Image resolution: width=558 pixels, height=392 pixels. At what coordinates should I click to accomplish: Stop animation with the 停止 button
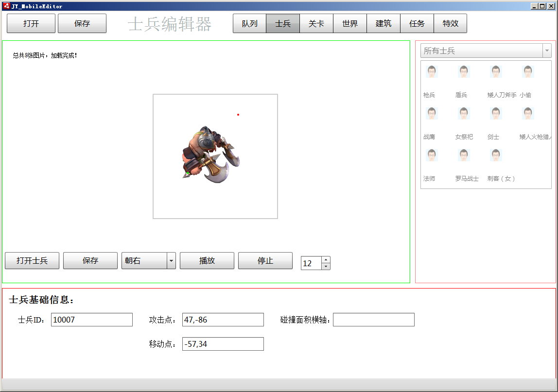[265, 261]
